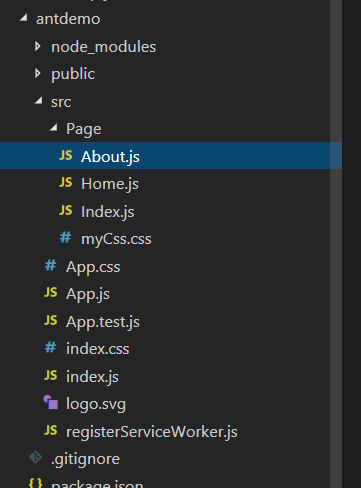Image resolution: width=361 pixels, height=488 pixels.
Task: Click the JS icon beside App.js
Action: pyautogui.click(x=51, y=293)
